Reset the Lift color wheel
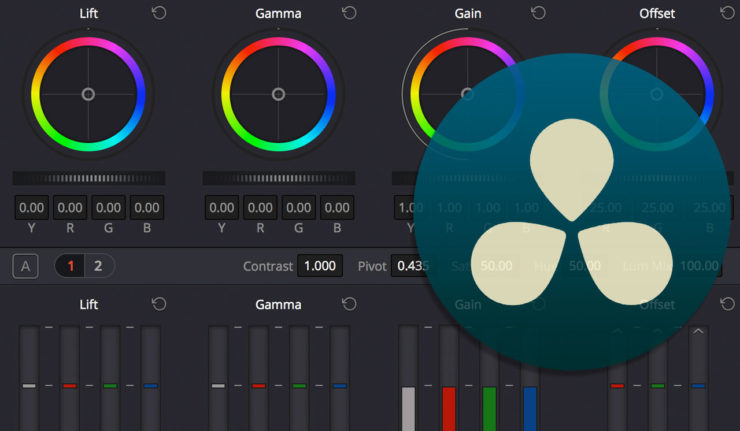Image resolution: width=740 pixels, height=431 pixels. [x=159, y=13]
